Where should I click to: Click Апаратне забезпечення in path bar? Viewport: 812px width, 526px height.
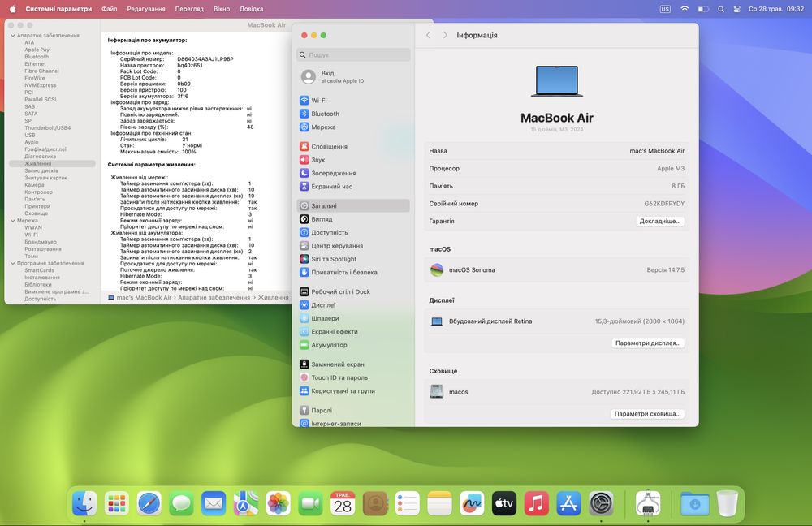click(214, 298)
